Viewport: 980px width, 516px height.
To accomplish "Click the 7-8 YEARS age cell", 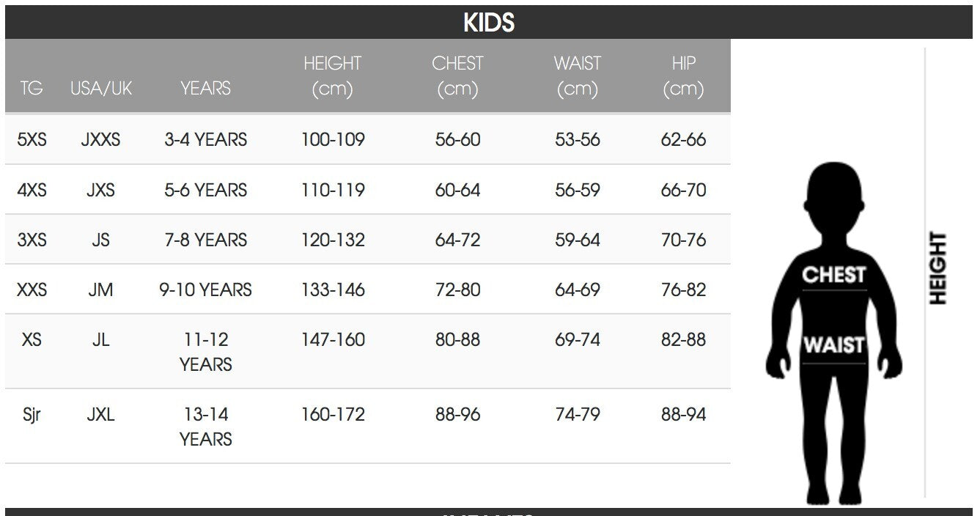I will (x=205, y=240).
